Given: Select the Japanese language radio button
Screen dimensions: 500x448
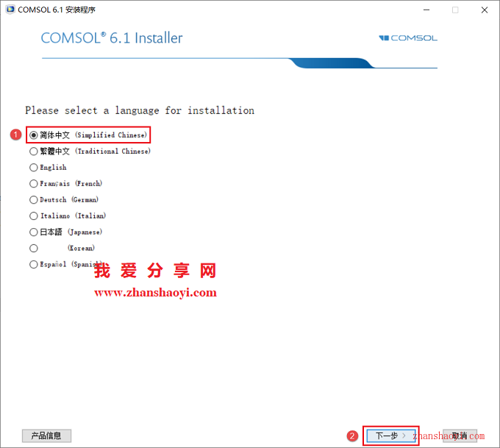Looking at the screenshot, I should point(34,232).
